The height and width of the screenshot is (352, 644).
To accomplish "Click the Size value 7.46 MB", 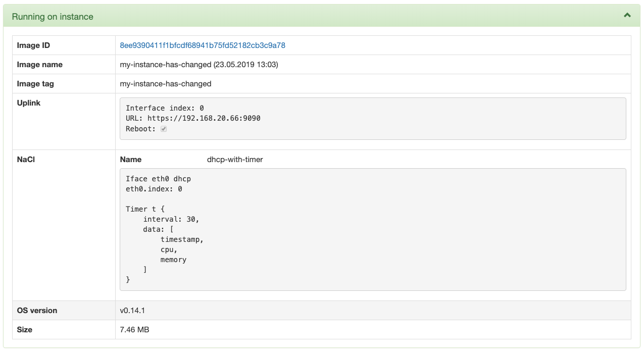I will click(x=134, y=330).
